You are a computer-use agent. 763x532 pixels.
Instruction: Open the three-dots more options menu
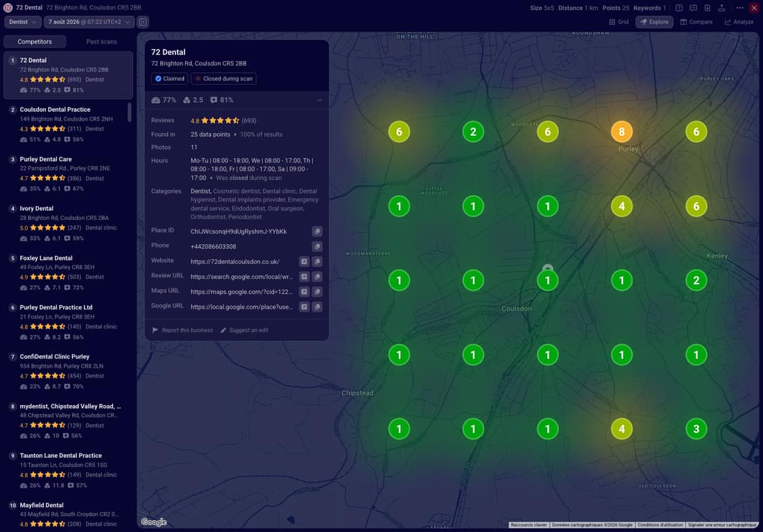pyautogui.click(x=739, y=8)
